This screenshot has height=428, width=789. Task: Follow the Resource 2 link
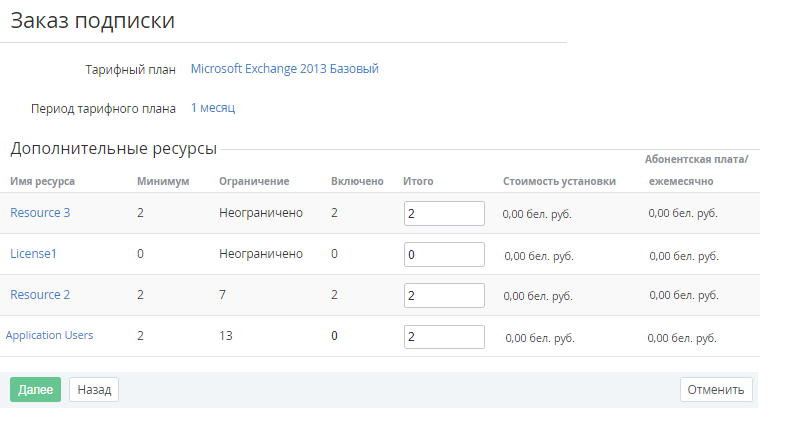click(x=40, y=295)
